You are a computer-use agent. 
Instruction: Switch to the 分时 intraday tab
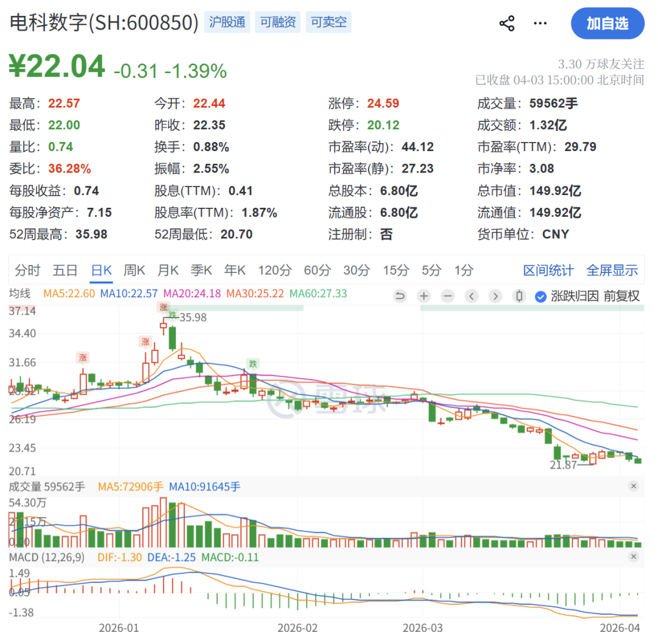[x=27, y=270]
